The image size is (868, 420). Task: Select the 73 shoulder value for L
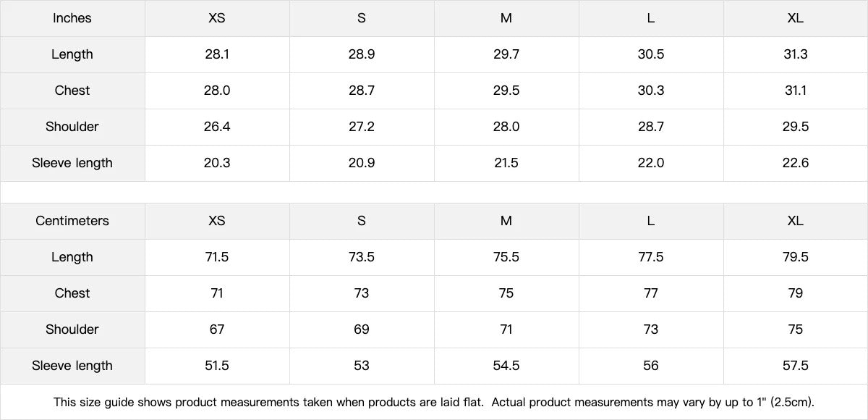651,329
